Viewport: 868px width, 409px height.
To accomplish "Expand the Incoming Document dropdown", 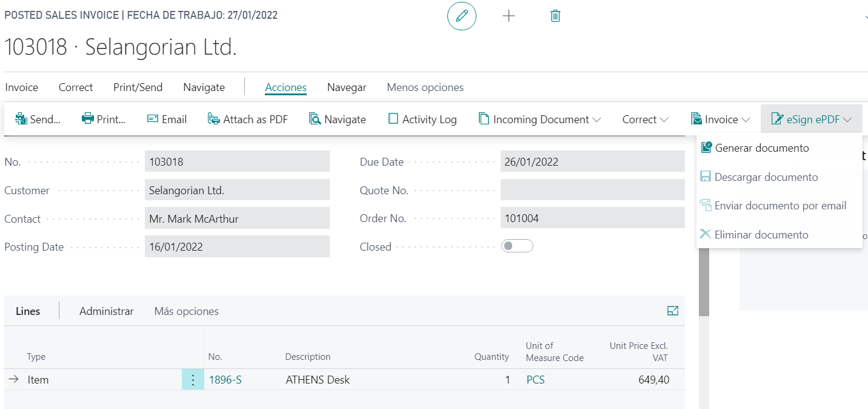I will [x=539, y=120].
